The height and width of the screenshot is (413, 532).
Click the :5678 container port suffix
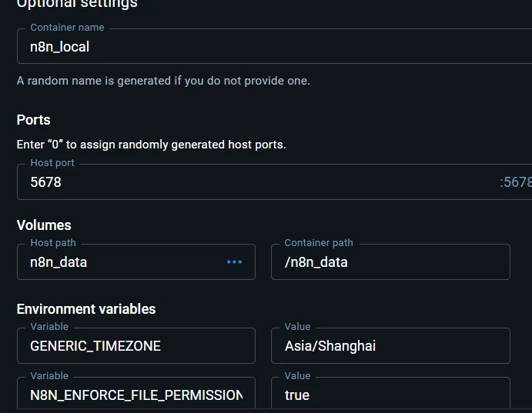515,182
